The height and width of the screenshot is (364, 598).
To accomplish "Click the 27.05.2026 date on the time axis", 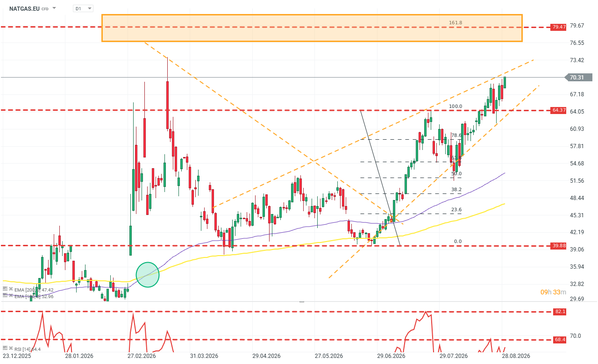I will pyautogui.click(x=329, y=356).
